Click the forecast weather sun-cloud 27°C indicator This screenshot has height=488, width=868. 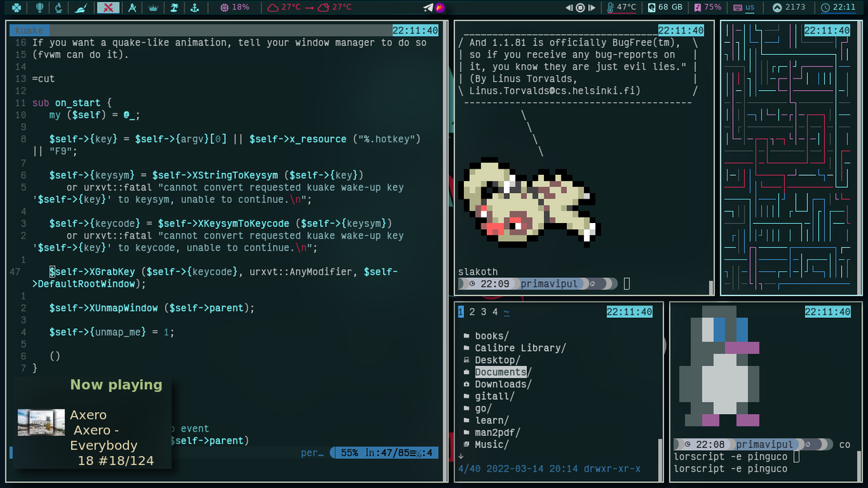click(334, 7)
